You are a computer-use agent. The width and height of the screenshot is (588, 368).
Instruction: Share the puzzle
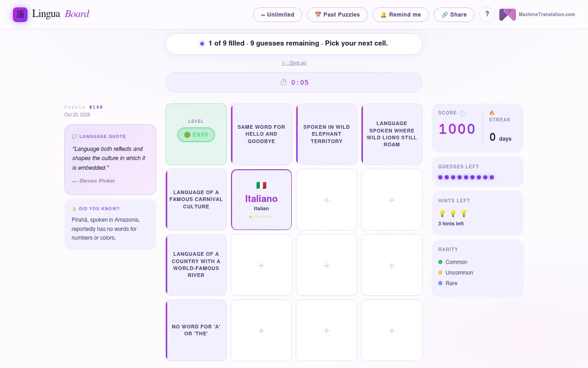click(454, 15)
